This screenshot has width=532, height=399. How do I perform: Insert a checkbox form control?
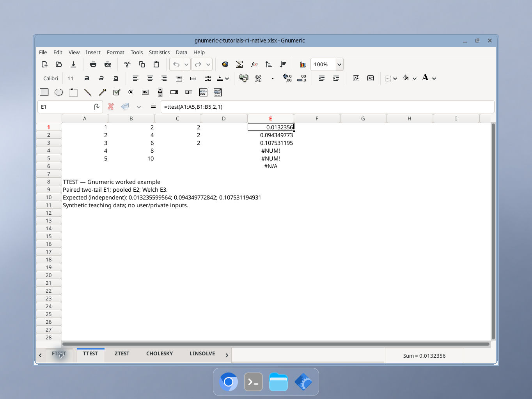[x=116, y=92]
